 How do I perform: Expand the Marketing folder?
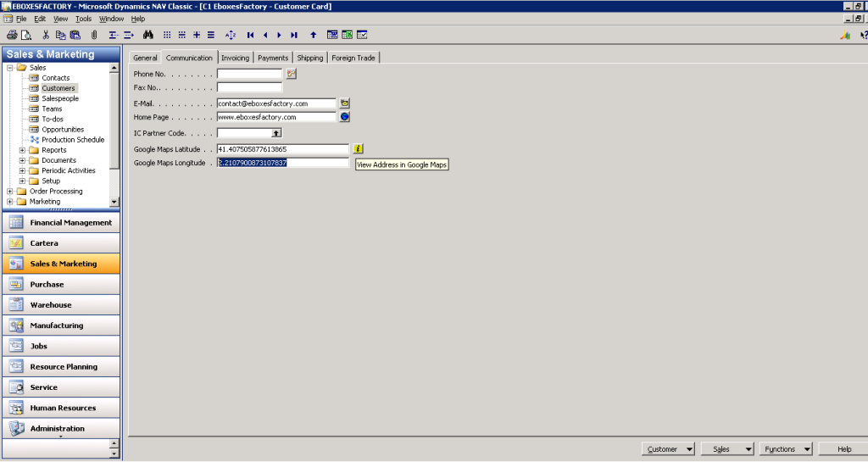tap(10, 202)
